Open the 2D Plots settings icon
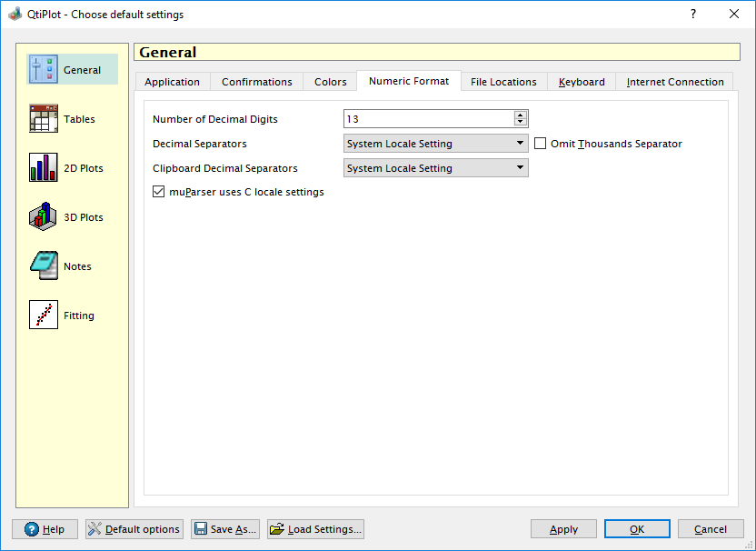This screenshot has height=551, width=756. (44, 168)
